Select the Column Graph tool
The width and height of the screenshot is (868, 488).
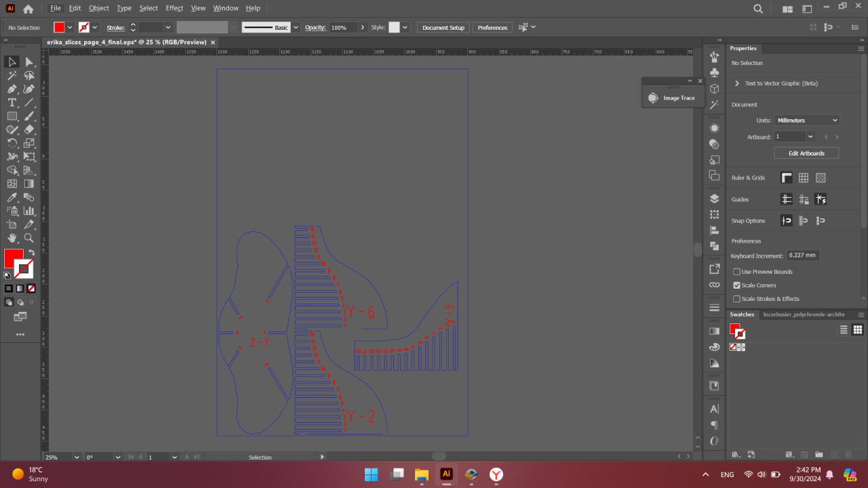click(x=29, y=211)
